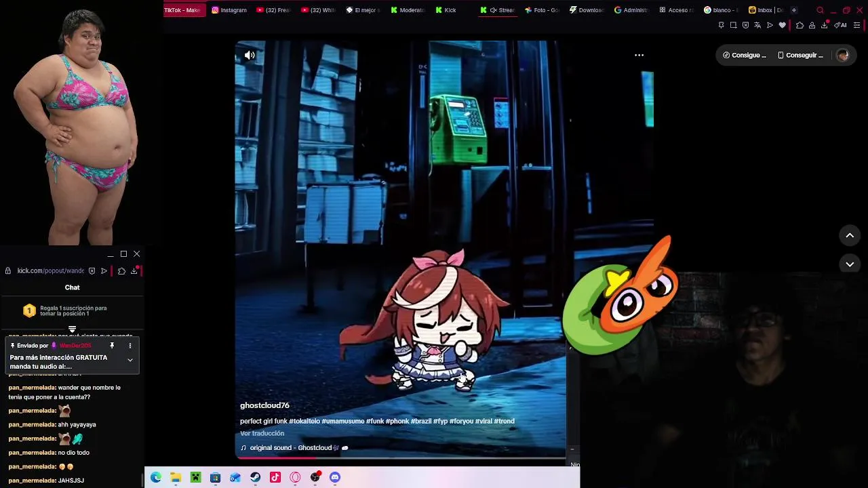Open Minecraft from taskbar
This screenshot has height=488, width=868.
tap(195, 477)
